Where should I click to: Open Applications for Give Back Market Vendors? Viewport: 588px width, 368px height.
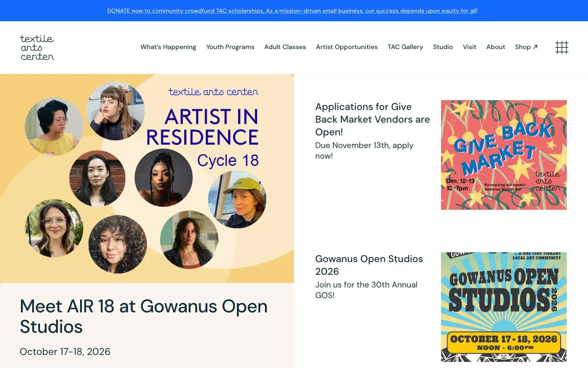tap(372, 119)
